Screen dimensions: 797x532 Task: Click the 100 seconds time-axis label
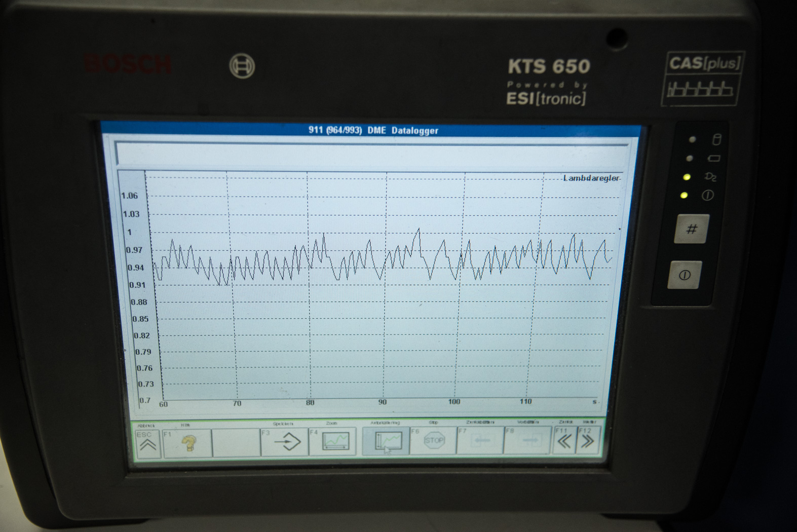point(454,401)
